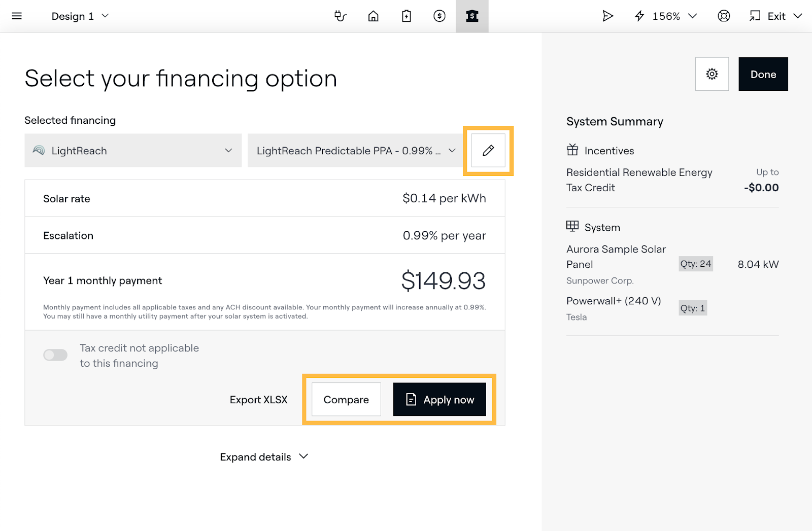This screenshot has height=531, width=812.
Task: Open the Exit menu
Action: point(776,16)
